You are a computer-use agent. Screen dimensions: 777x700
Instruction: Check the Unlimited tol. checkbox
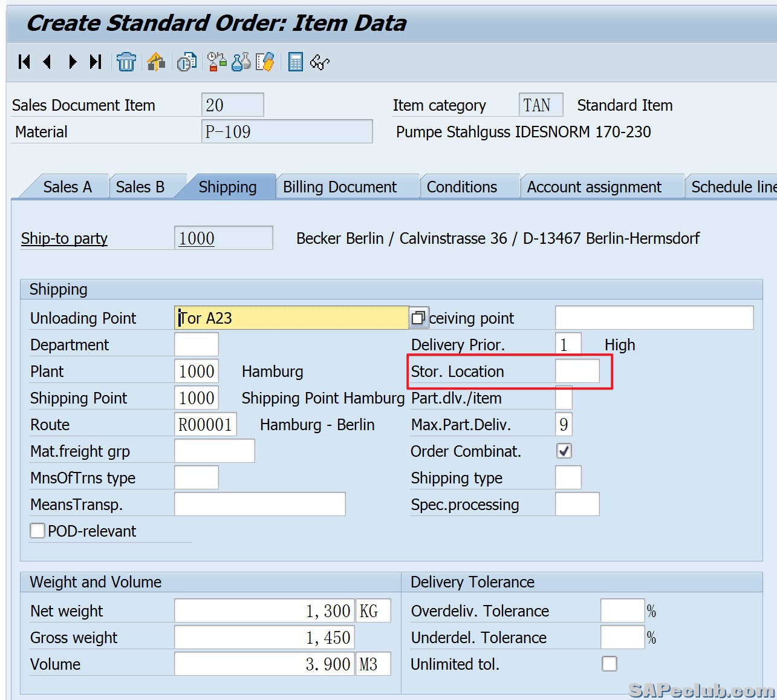610,664
